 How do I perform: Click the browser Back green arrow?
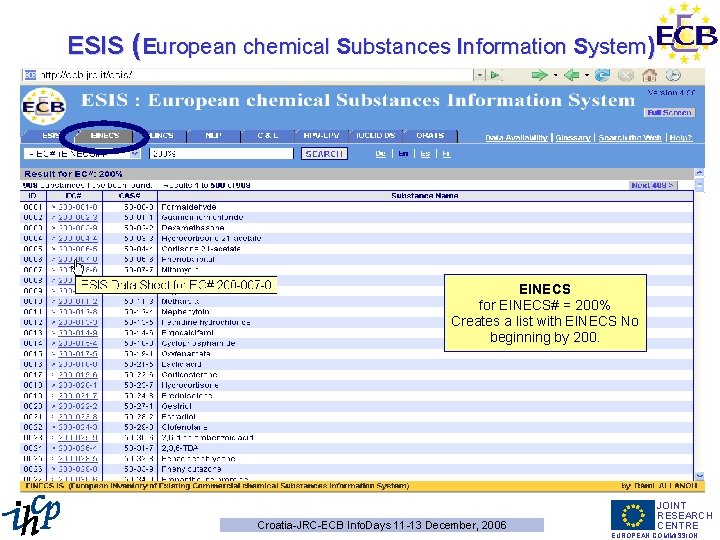[571, 75]
